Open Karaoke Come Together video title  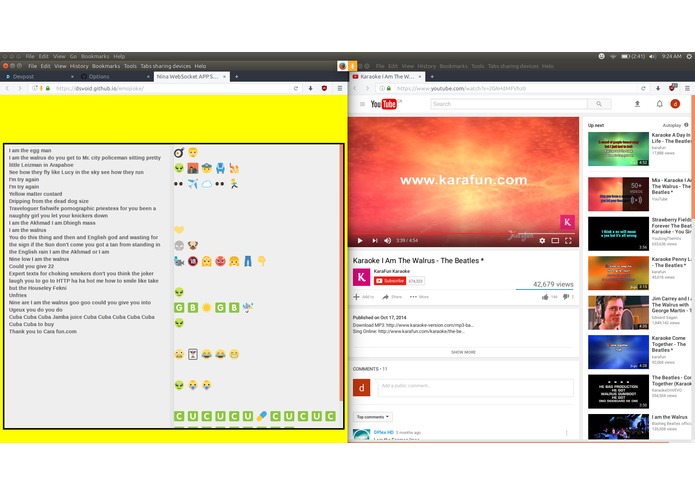point(669,344)
